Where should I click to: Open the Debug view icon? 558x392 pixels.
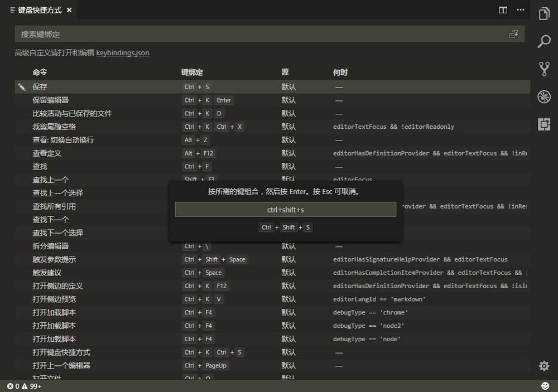[x=544, y=96]
